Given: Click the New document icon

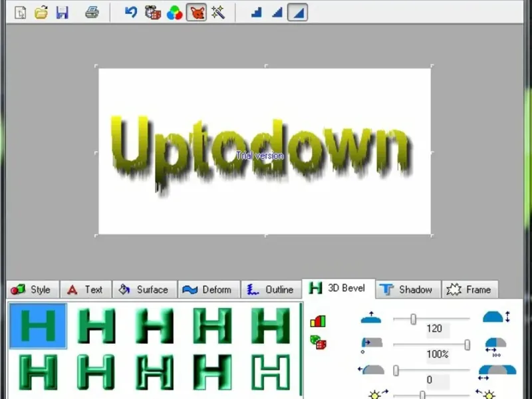Looking at the screenshot, I should tap(20, 13).
